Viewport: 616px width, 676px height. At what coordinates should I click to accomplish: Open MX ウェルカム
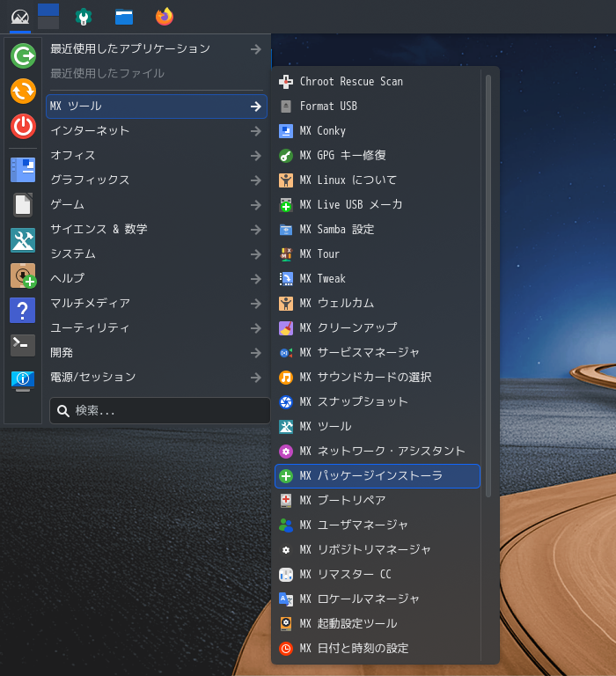(x=378, y=303)
